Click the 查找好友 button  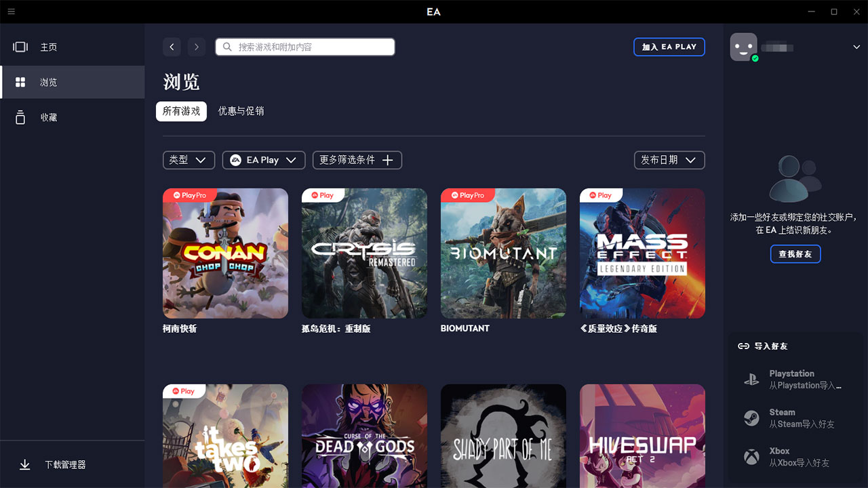[795, 254]
